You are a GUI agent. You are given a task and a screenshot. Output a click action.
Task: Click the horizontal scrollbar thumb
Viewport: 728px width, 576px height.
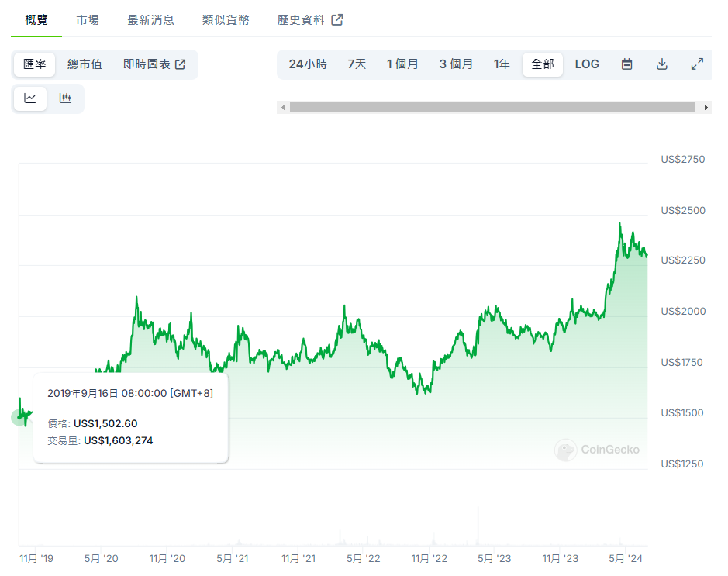tap(492, 107)
